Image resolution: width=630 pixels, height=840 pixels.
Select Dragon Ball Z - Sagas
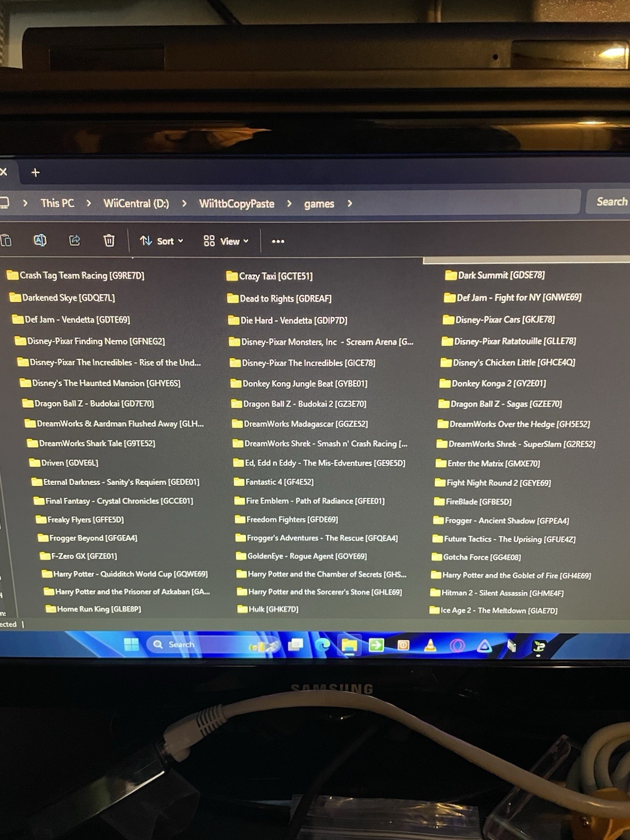click(x=500, y=404)
